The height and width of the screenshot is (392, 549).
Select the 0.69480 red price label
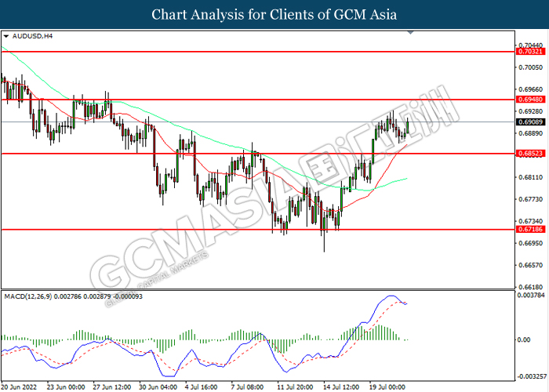531,100
